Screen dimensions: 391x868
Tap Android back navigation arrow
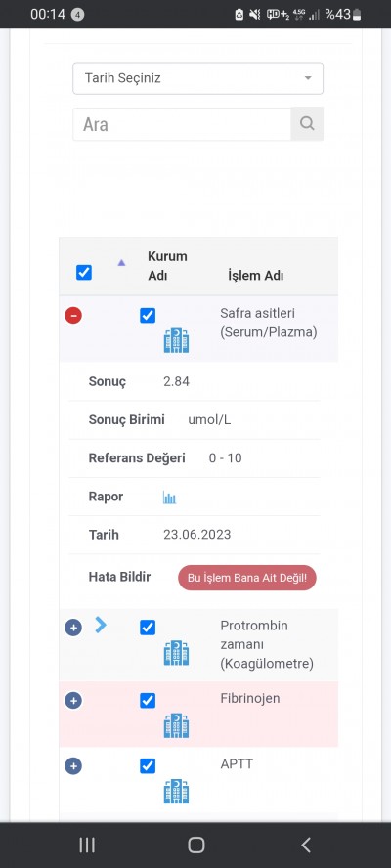[306, 845]
